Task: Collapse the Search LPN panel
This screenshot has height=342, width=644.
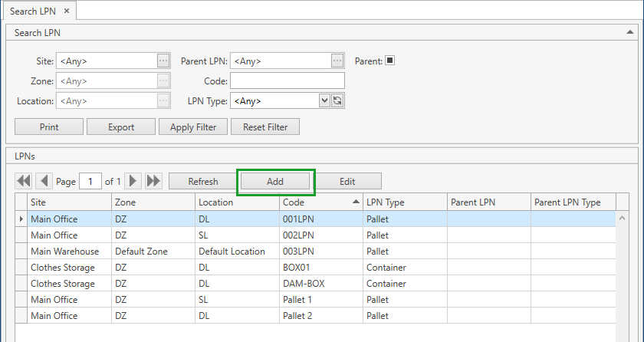Action: pos(630,33)
